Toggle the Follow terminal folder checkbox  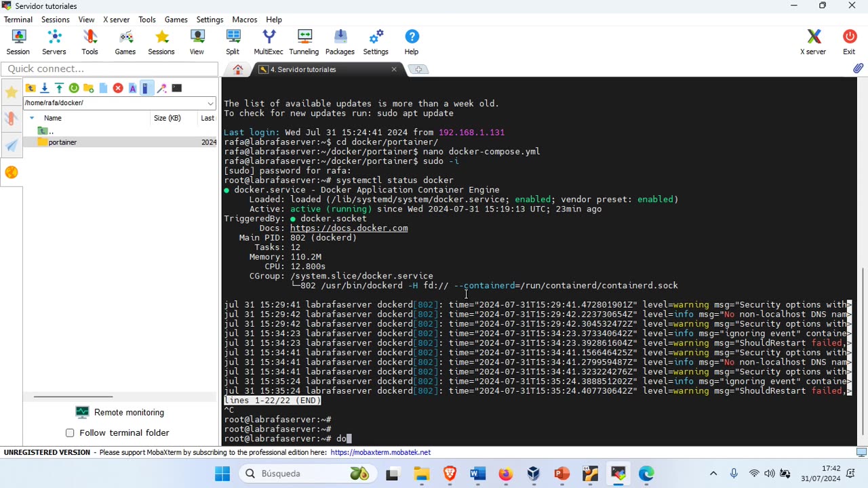(x=70, y=432)
